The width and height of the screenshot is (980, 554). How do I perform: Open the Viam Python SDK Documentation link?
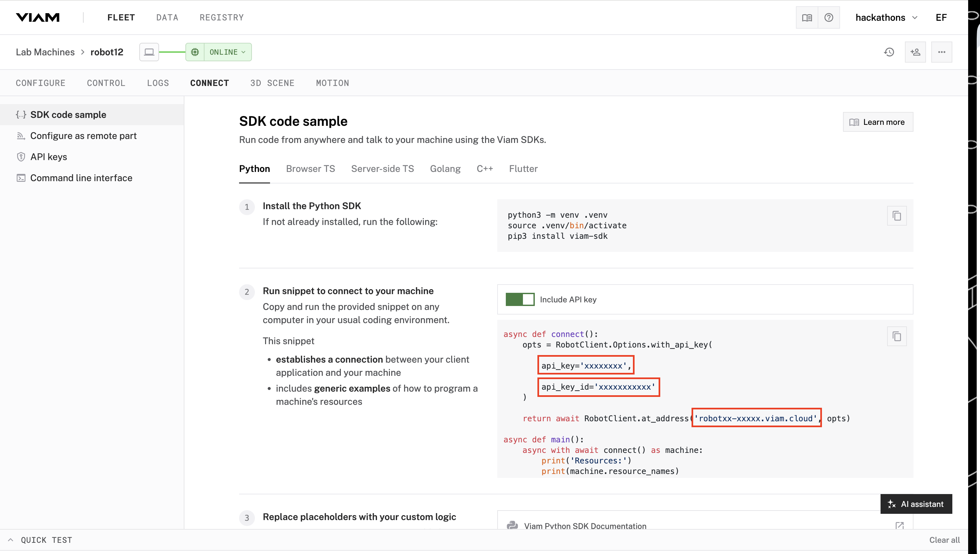click(x=585, y=526)
